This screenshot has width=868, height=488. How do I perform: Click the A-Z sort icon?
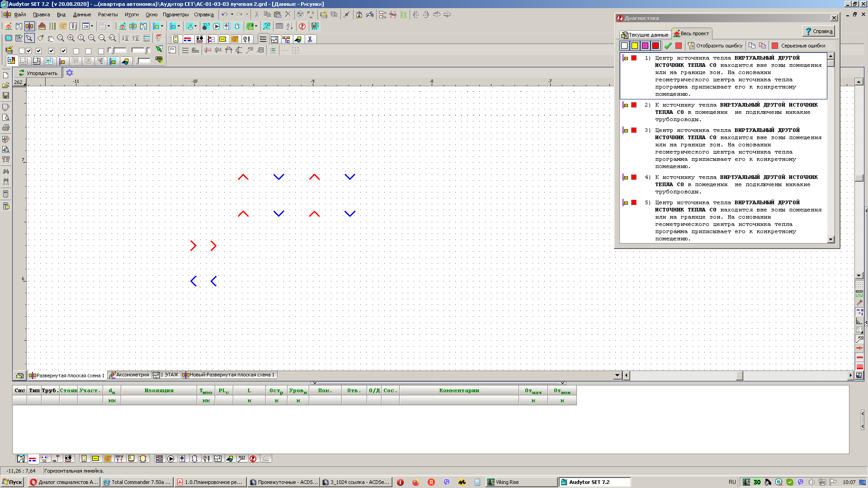(x=290, y=26)
